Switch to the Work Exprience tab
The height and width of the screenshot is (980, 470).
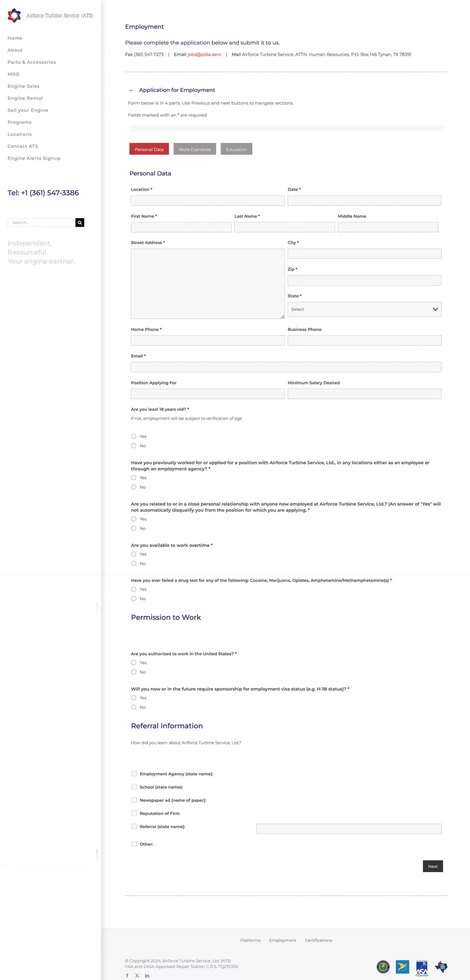[194, 149]
